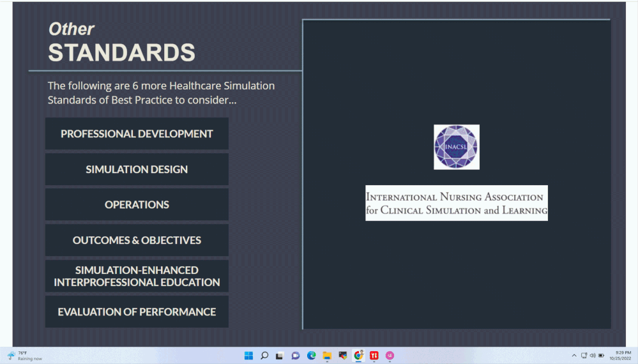Click the INACSL logo image
638x364 pixels.
point(457,147)
